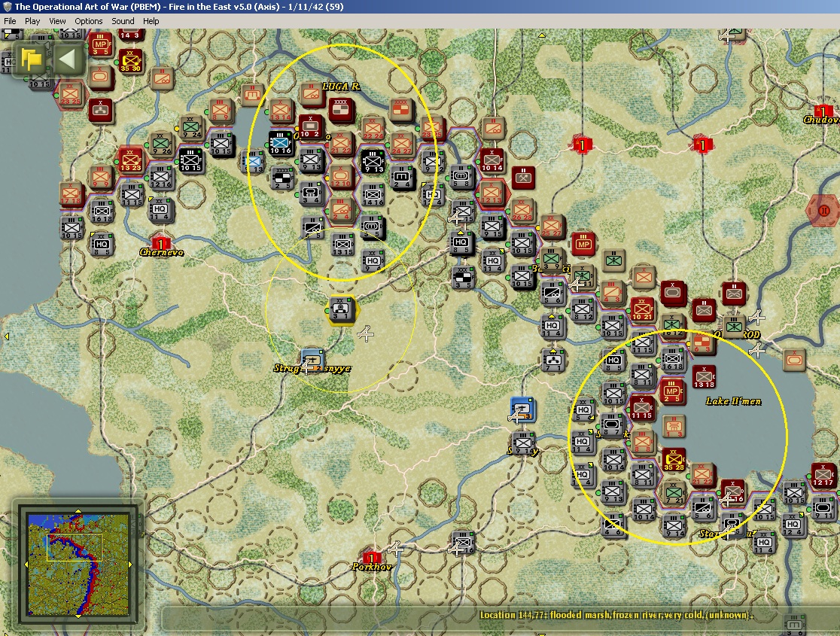Select the Soviet infantry marked 13 14
The image size is (840, 636).
pos(280,111)
